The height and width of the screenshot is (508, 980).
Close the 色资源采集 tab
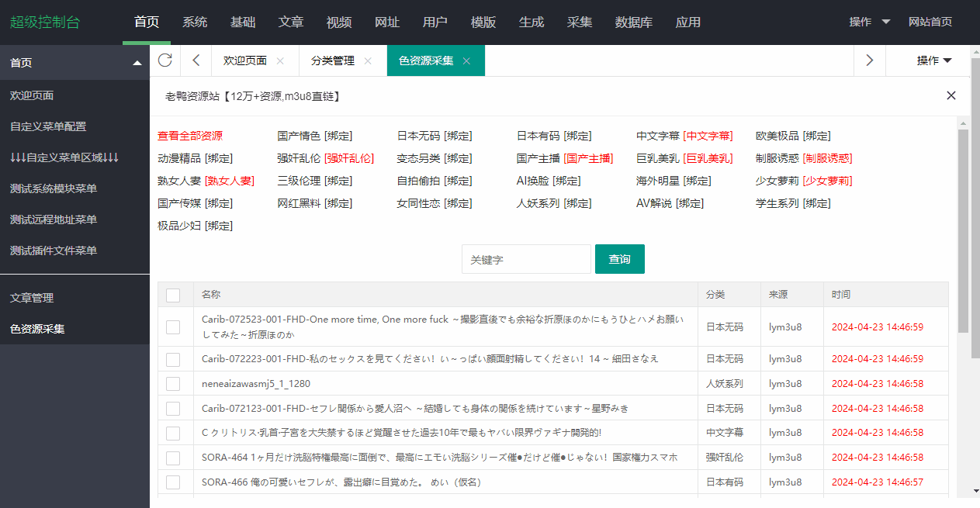click(x=466, y=60)
